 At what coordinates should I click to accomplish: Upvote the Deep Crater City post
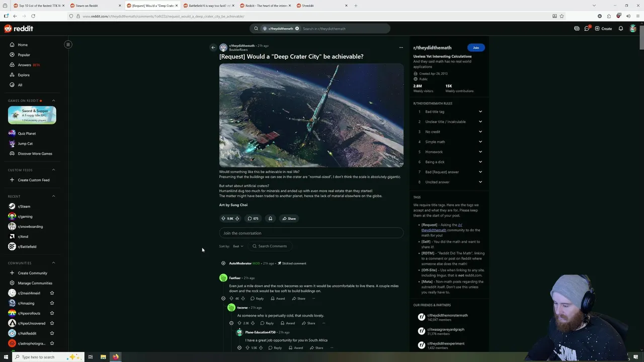point(223,219)
